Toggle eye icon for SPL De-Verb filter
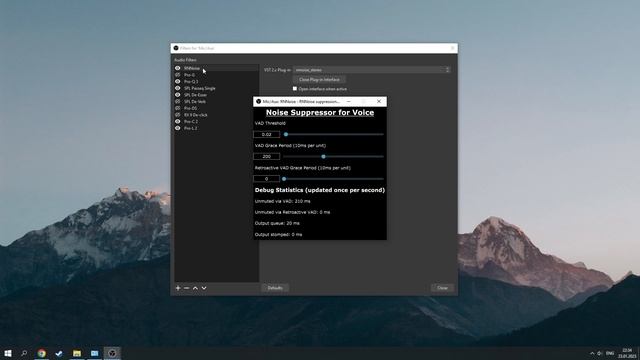The height and width of the screenshot is (360, 640). [178, 101]
